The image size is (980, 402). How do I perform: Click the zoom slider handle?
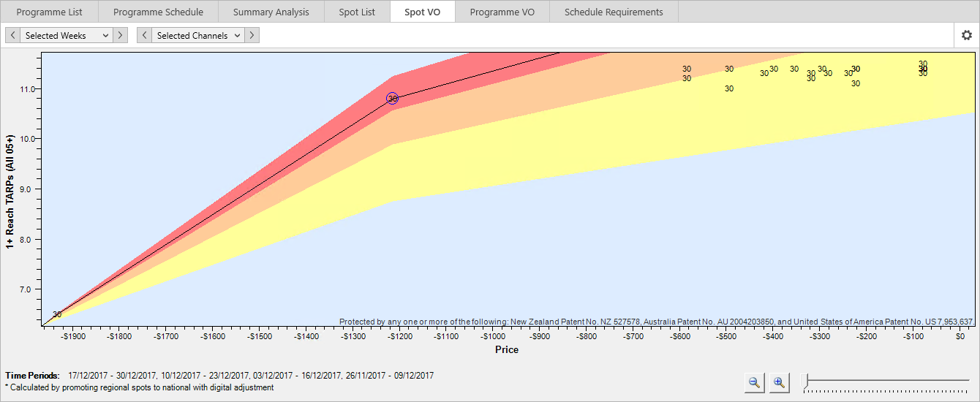point(804,380)
